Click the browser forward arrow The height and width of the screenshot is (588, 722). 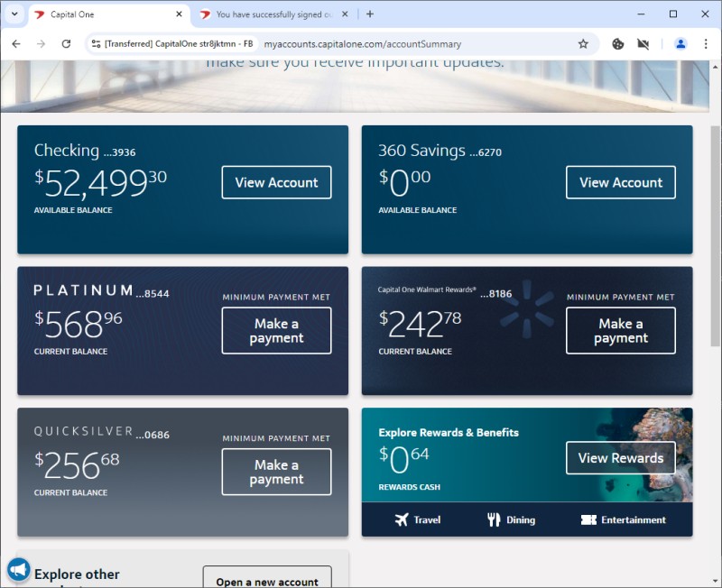(x=41, y=43)
